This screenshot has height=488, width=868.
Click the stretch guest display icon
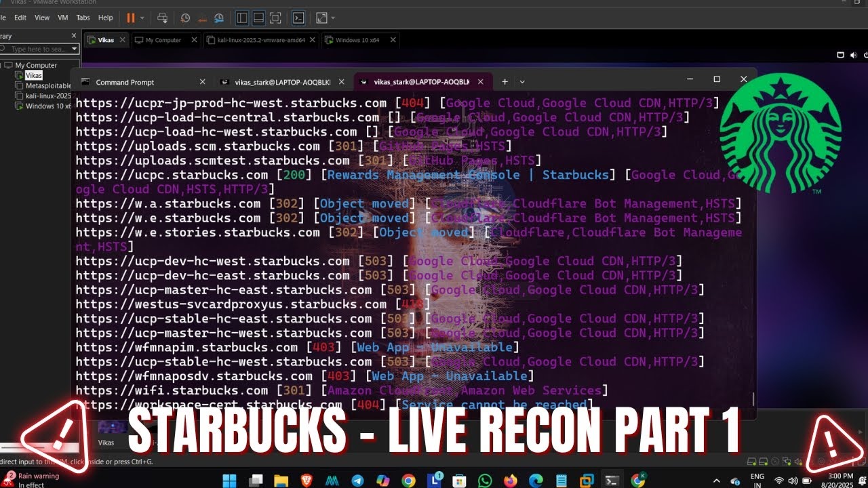[321, 18]
